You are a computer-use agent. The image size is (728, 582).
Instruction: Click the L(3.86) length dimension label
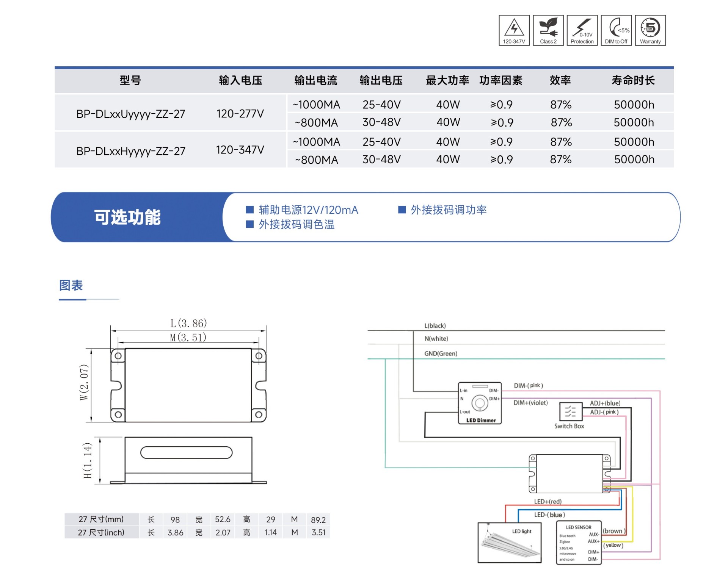coord(188,323)
